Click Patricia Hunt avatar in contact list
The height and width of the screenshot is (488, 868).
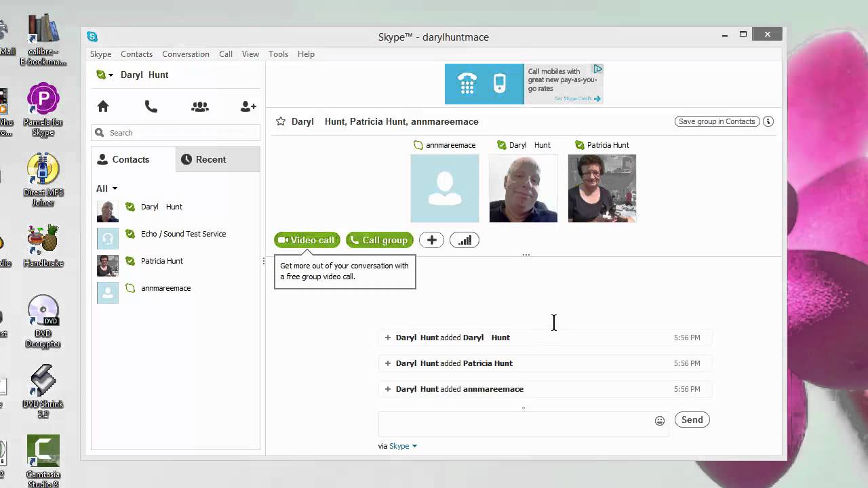108,265
